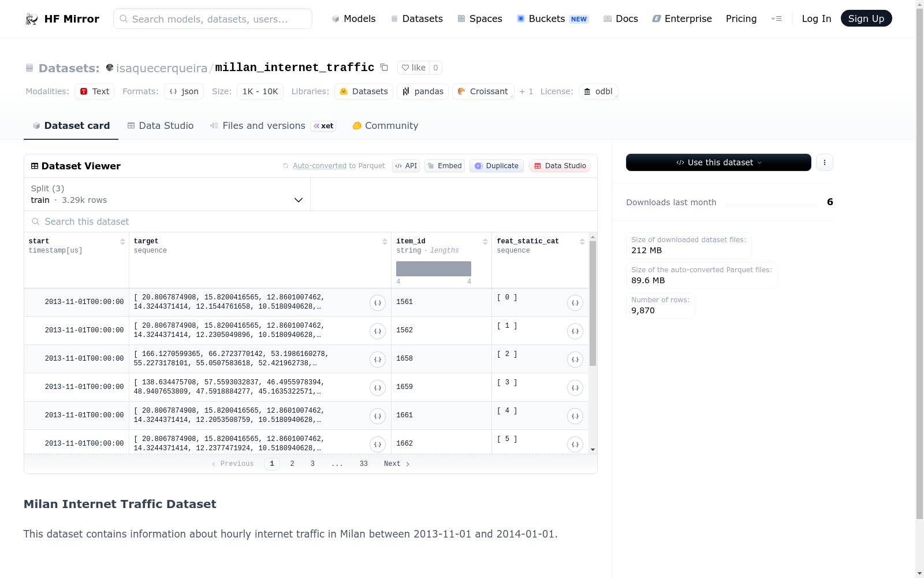Open the odbl license tag

tap(599, 91)
